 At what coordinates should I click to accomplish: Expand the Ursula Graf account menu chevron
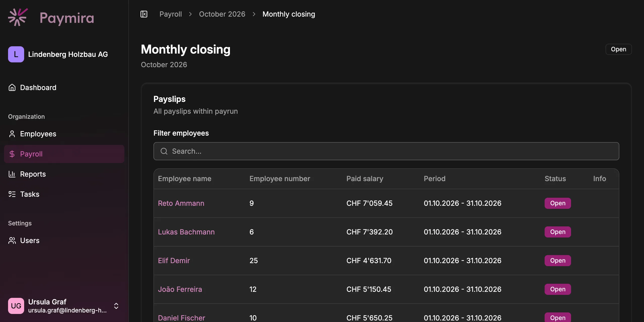(116, 306)
